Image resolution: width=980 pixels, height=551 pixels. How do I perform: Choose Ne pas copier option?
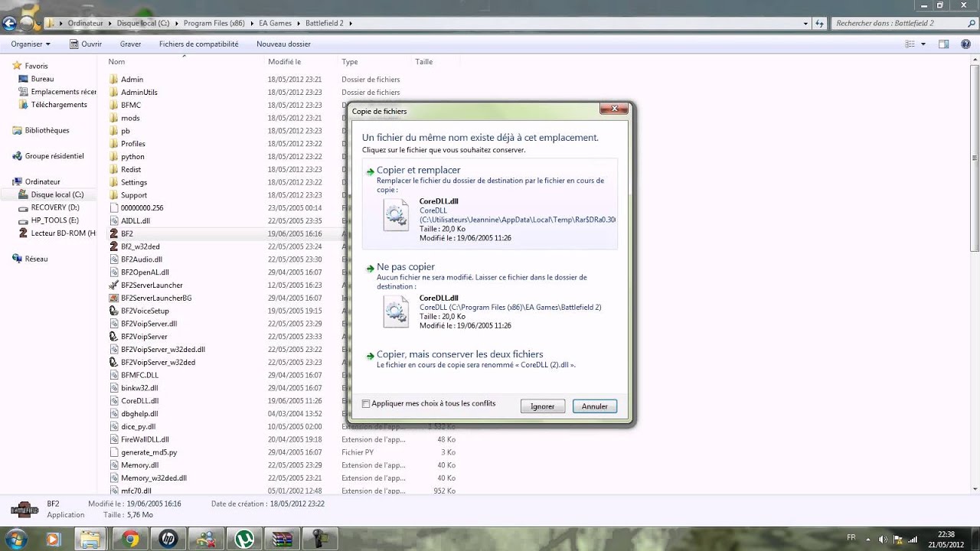[489, 296]
